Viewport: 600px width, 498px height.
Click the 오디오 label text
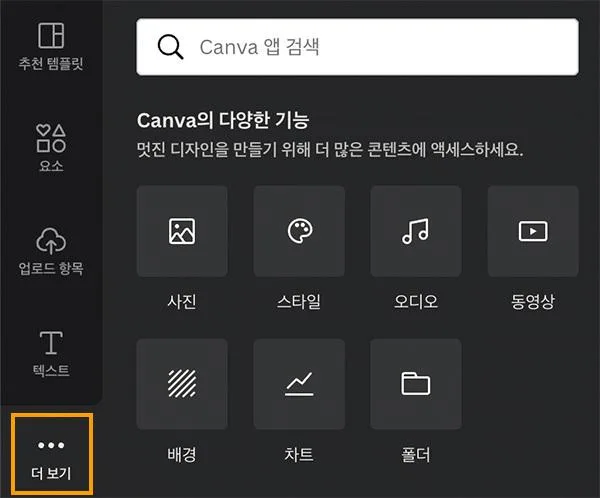[416, 302]
